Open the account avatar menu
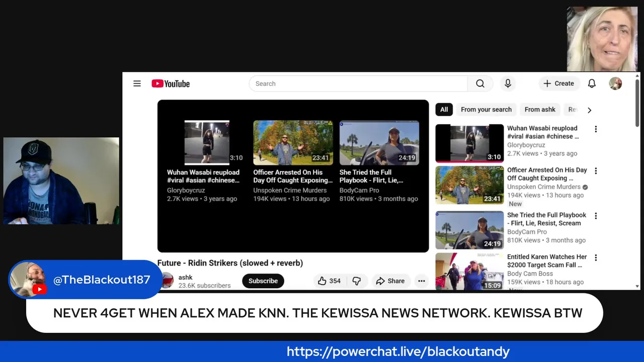Viewport: 644px width, 362px height. 615,83
